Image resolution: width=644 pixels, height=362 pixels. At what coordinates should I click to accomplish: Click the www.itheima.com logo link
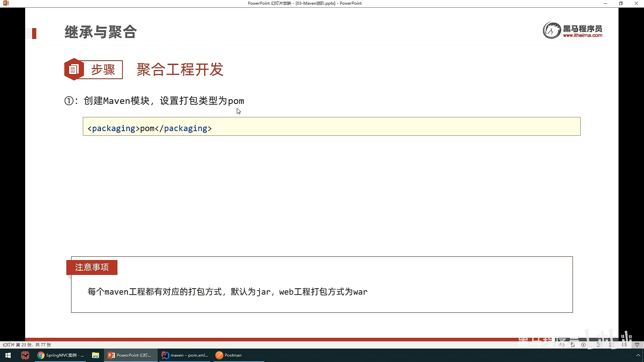[x=582, y=35]
